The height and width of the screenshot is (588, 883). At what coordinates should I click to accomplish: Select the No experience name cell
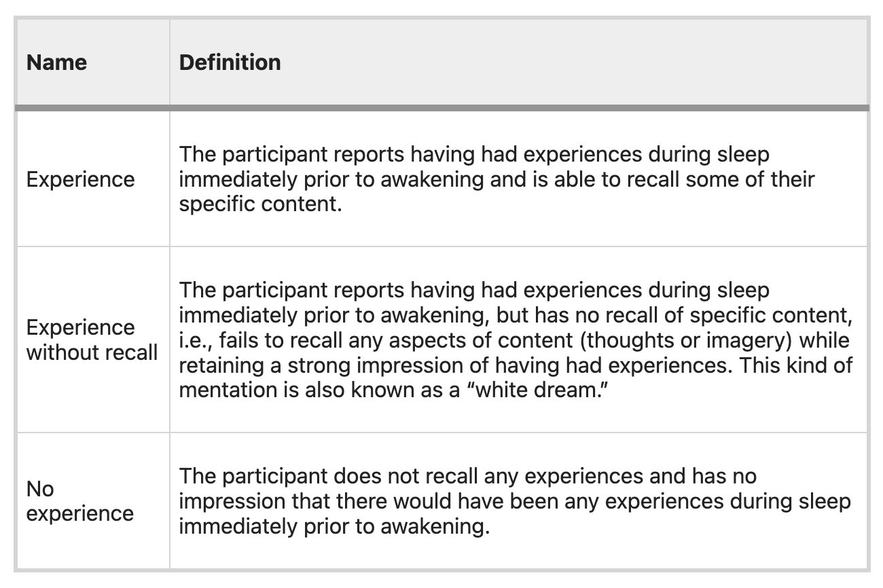point(80,501)
